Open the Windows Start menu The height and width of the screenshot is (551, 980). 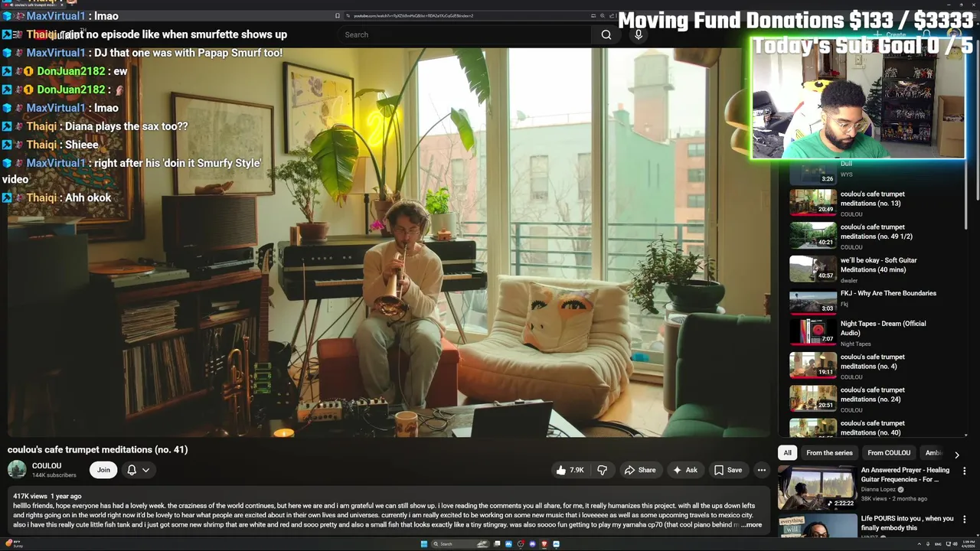tap(424, 544)
